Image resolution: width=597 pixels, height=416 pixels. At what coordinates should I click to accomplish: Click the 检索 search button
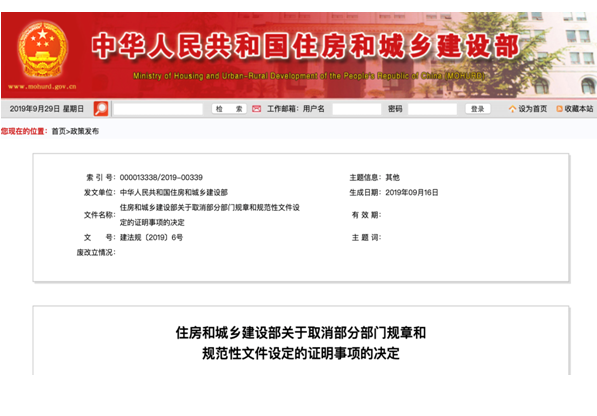[229, 109]
